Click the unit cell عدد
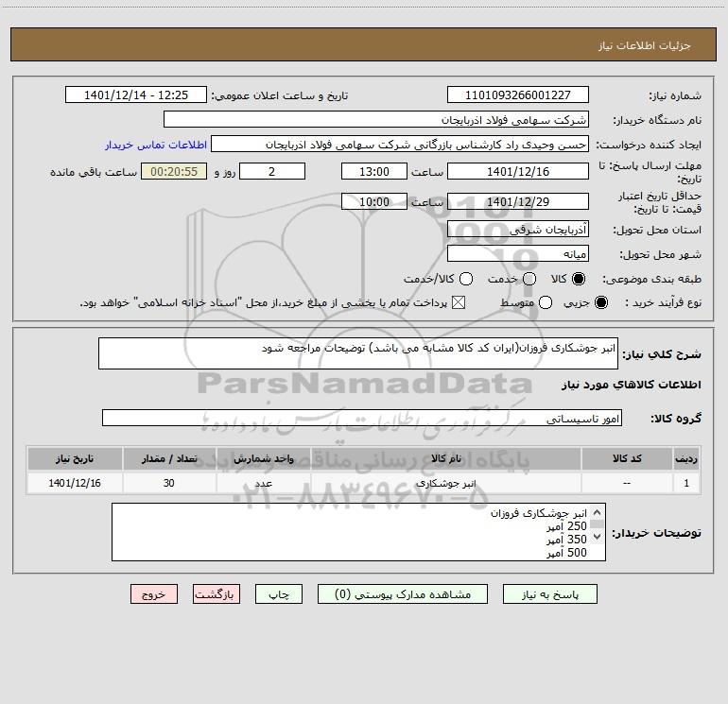Image resolution: width=728 pixels, height=704 pixels. click(x=263, y=483)
